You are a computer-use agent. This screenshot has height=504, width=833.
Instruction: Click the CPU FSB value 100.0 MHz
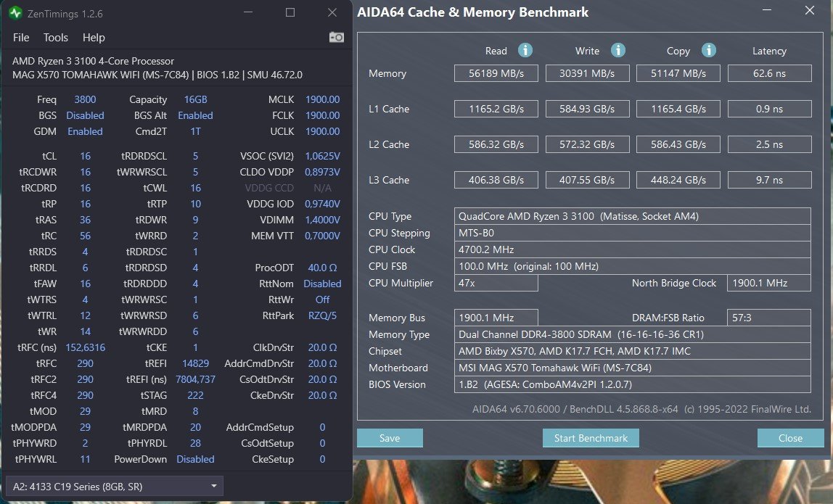(632, 266)
